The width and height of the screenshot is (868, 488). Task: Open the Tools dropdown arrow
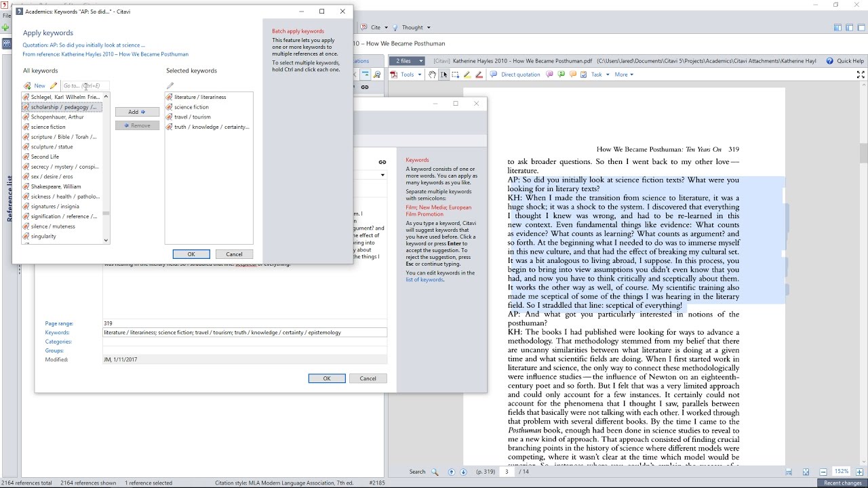click(x=420, y=75)
